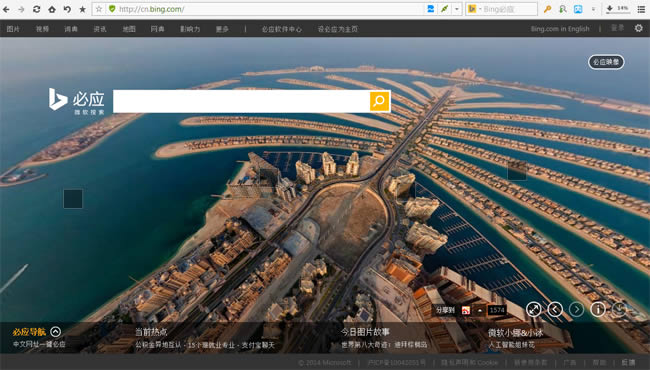Open the 影响力 nav item
The height and width of the screenshot is (370, 650).
[190, 29]
